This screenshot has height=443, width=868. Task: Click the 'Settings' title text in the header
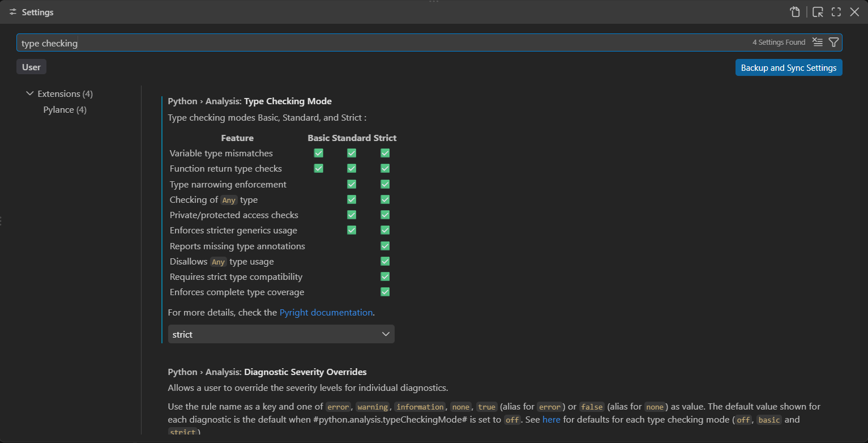38,12
